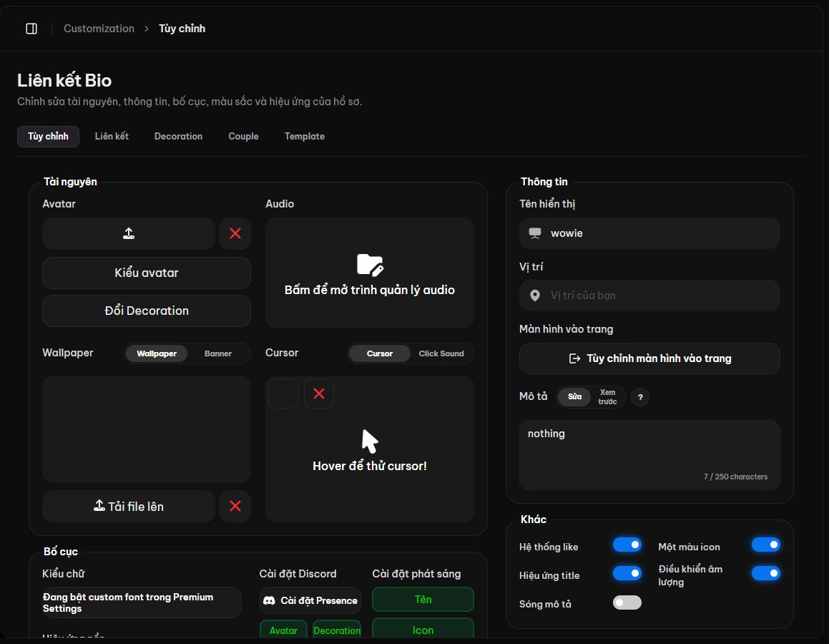Remove wallpaper with the red X

click(x=235, y=506)
